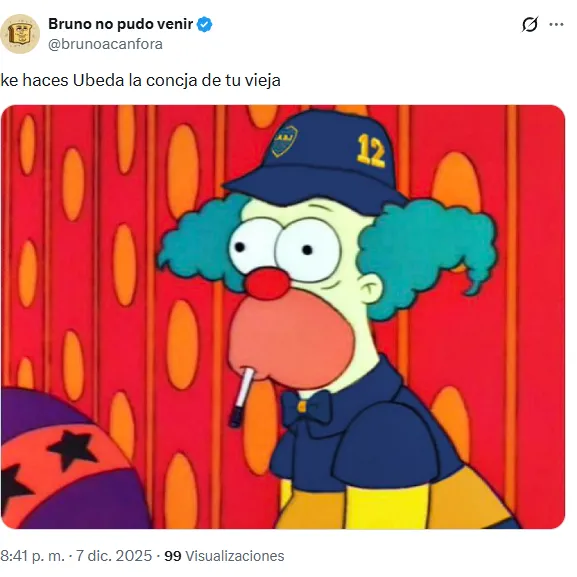Viewport: 577px width, 577px height.
Task: Open the Krusty clown meme image
Action: (x=283, y=317)
